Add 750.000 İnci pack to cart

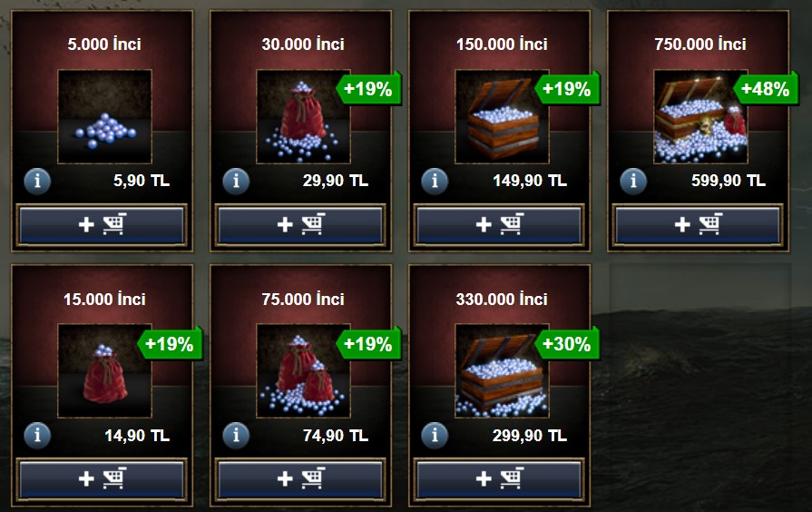(x=698, y=225)
